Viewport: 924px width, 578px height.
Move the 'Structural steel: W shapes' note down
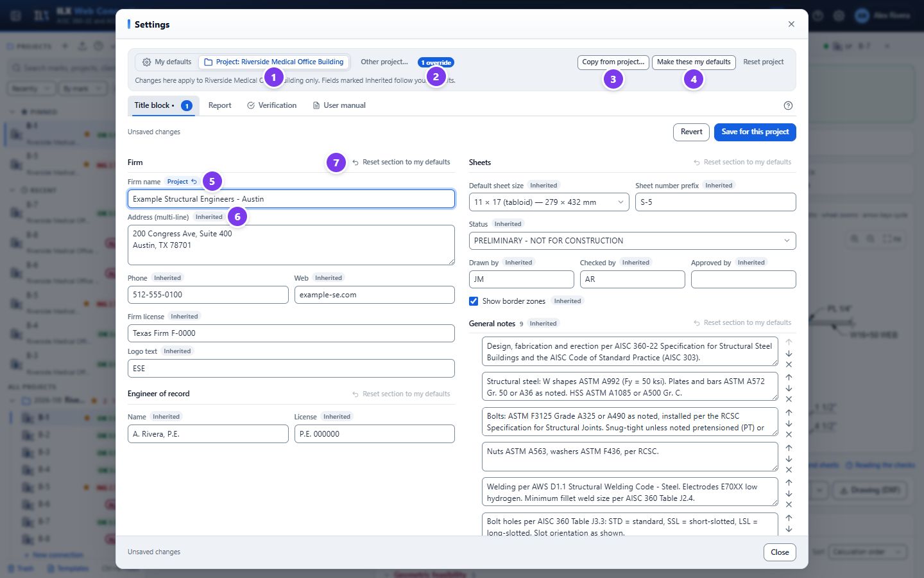coord(789,388)
